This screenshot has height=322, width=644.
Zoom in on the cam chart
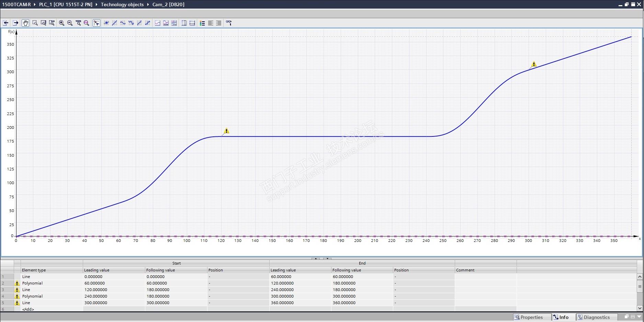[x=61, y=23]
